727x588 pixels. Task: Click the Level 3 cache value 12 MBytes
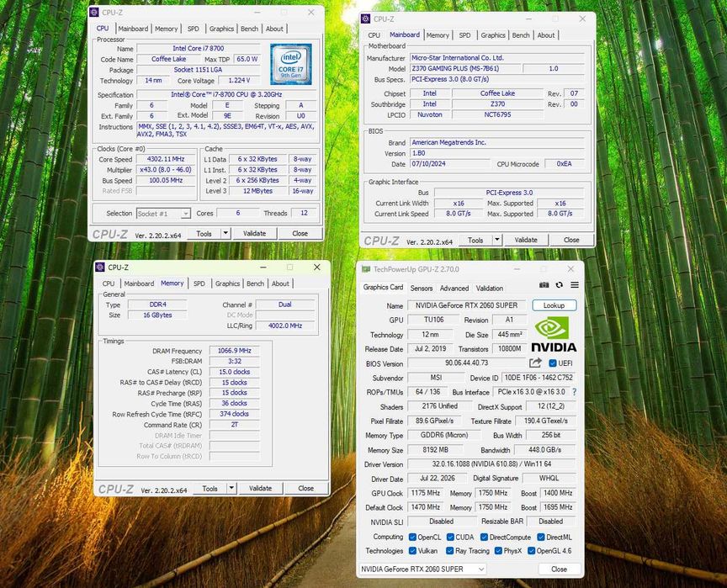point(257,191)
